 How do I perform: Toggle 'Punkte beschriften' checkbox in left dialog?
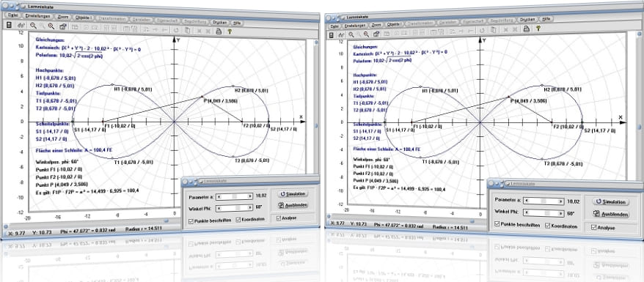click(191, 221)
